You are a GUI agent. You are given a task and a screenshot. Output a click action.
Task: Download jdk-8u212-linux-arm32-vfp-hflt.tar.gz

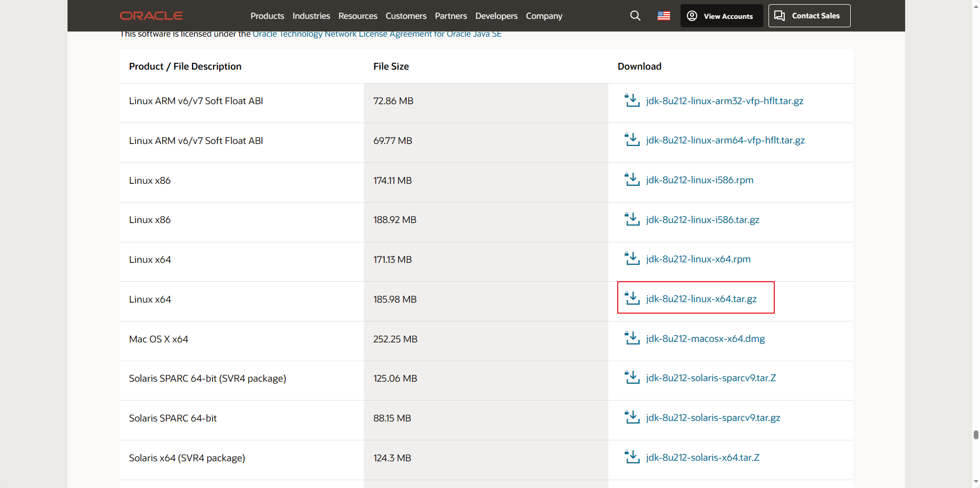725,101
